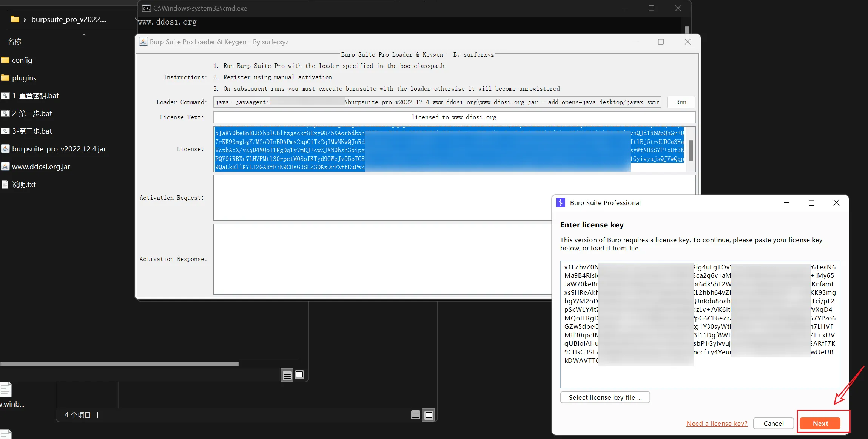The width and height of the screenshot is (868, 439).
Task: Click the 3-第三步.bat file name
Action: point(32,131)
